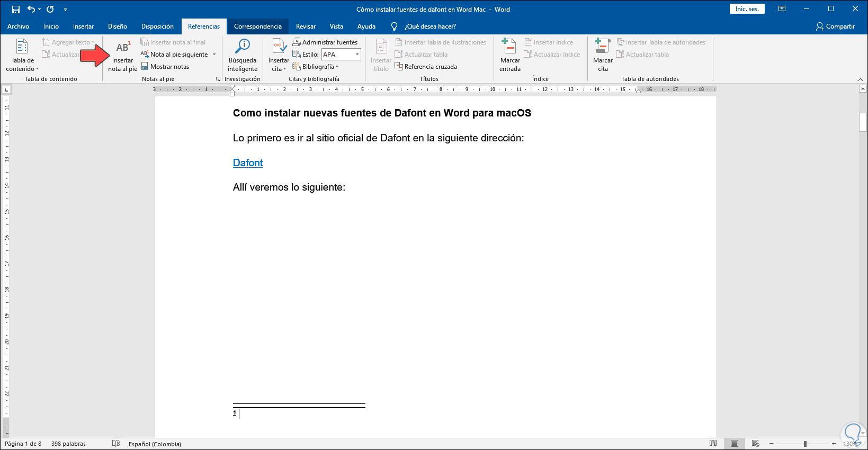Switch to Print Layout view

(x=735, y=444)
